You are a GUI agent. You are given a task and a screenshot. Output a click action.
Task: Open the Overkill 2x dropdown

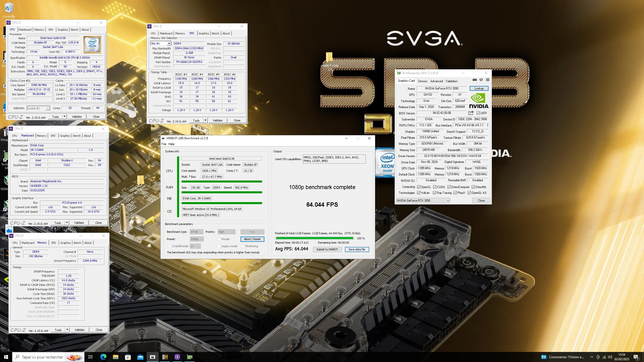[x=195, y=246]
